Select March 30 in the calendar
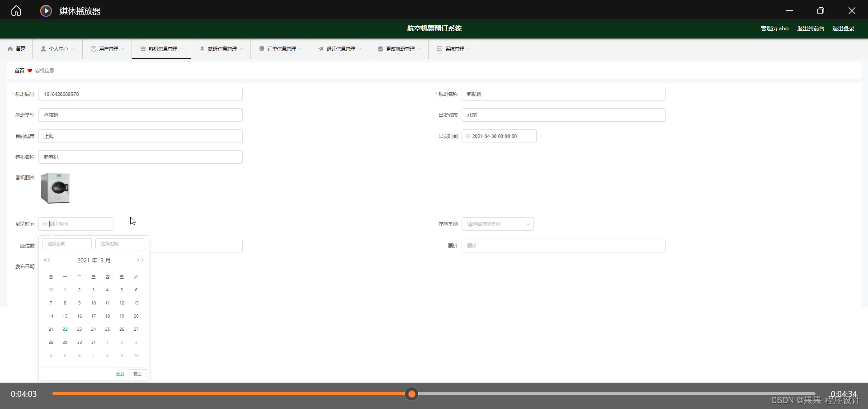This screenshot has height=409, width=868. pos(80,342)
